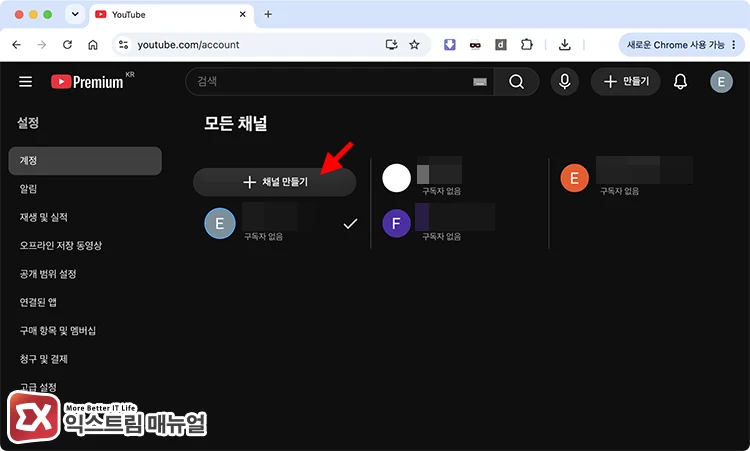View site information icon in address bar

[x=123, y=44]
